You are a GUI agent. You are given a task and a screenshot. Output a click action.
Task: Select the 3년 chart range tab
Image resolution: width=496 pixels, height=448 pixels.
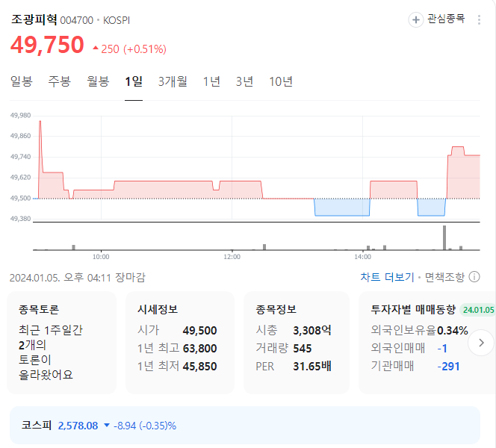pos(244,81)
